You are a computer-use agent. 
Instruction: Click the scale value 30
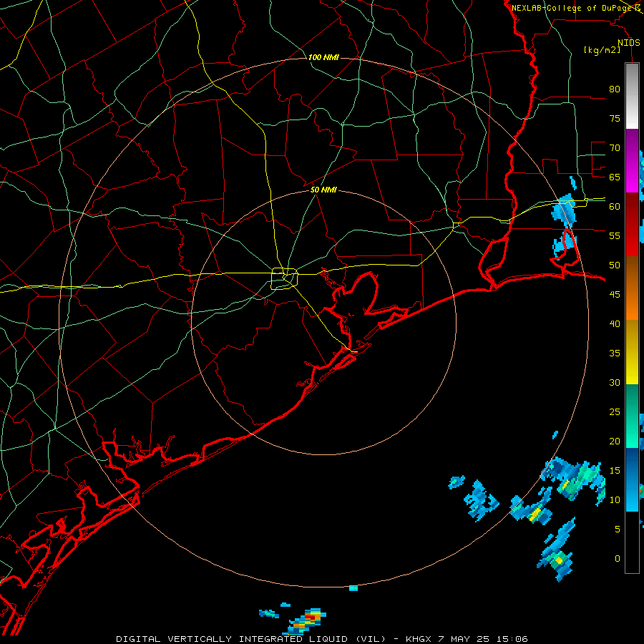tap(615, 382)
